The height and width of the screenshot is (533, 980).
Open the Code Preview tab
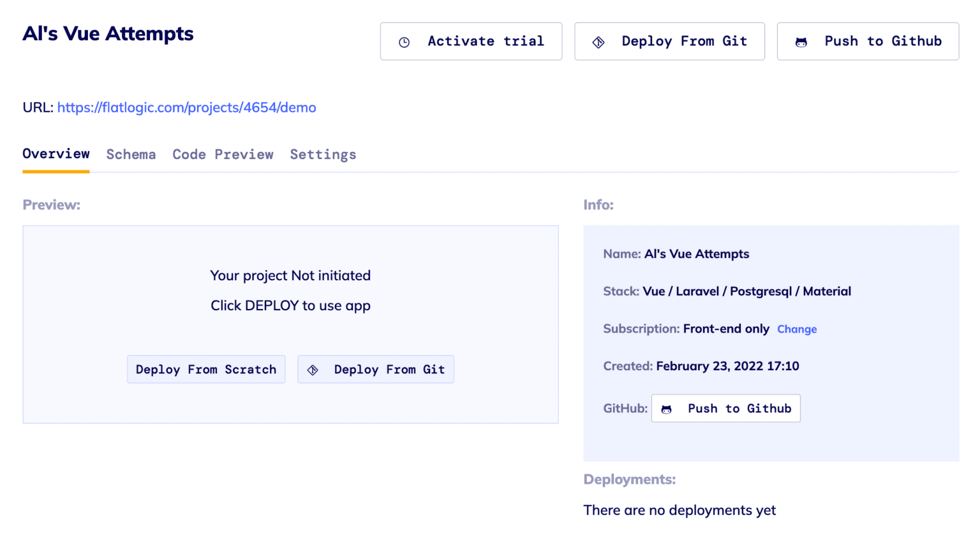(223, 154)
